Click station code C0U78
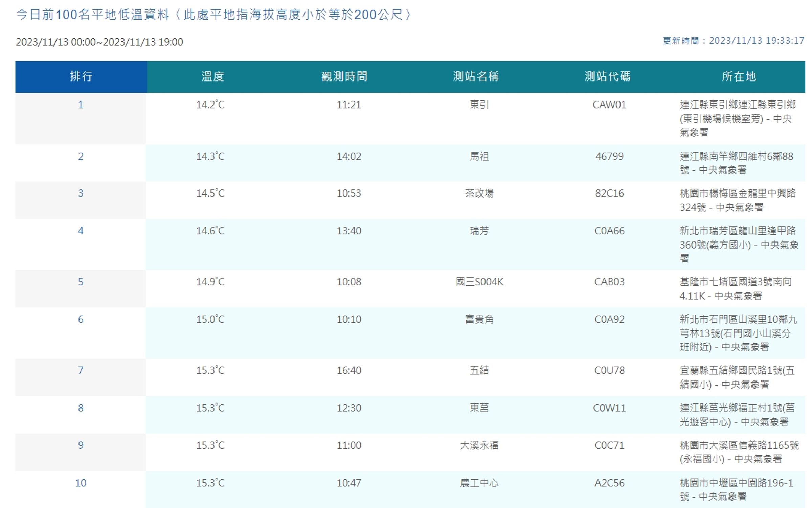Image resolution: width=812 pixels, height=508 pixels. 609,370
